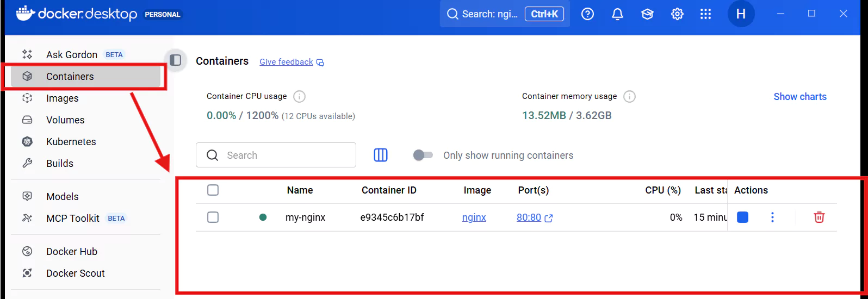868x299 pixels.
Task: Click the 13.52MB / 3.62GB memory value
Action: pos(567,115)
